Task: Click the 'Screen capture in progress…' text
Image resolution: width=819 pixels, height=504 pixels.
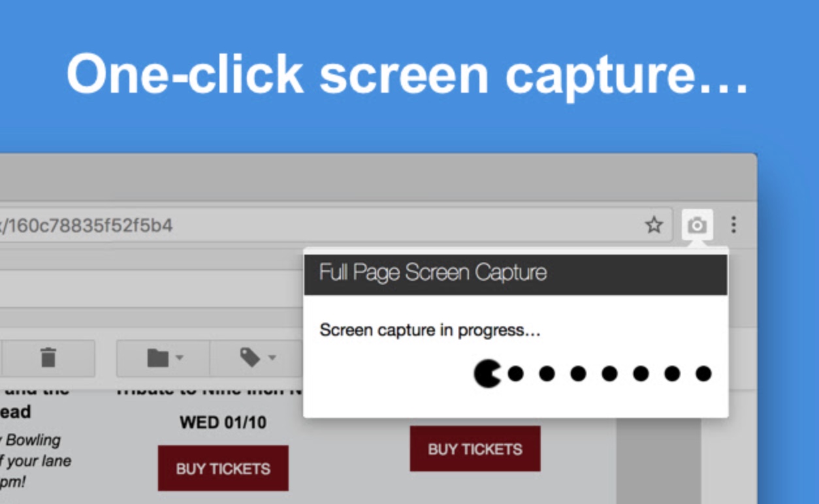Action: 430,330
